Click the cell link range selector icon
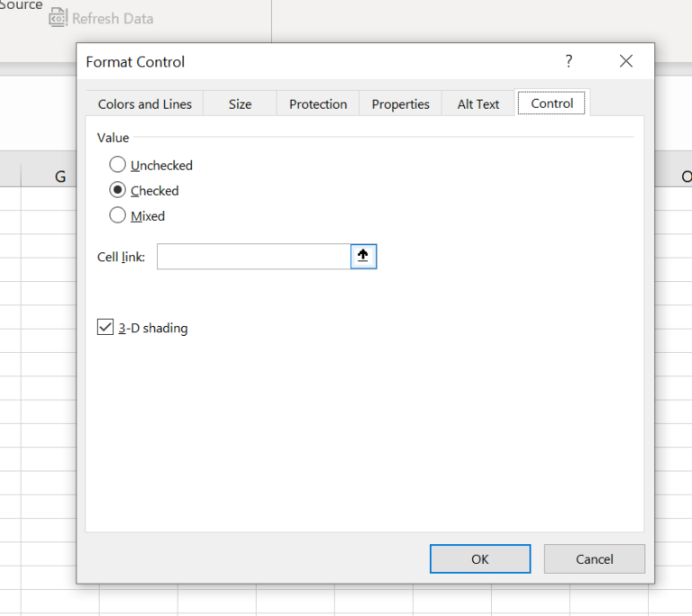692x616 pixels. [363, 257]
